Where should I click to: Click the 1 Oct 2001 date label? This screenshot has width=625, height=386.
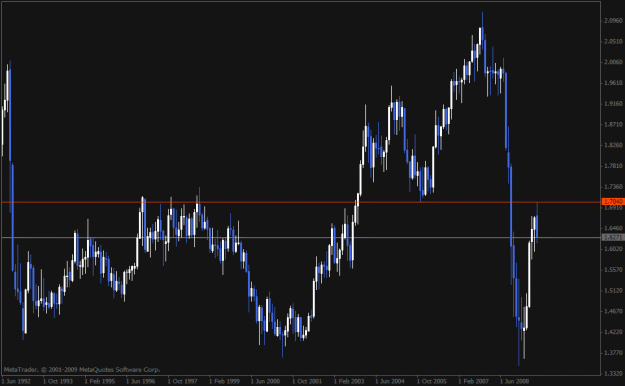point(307,381)
